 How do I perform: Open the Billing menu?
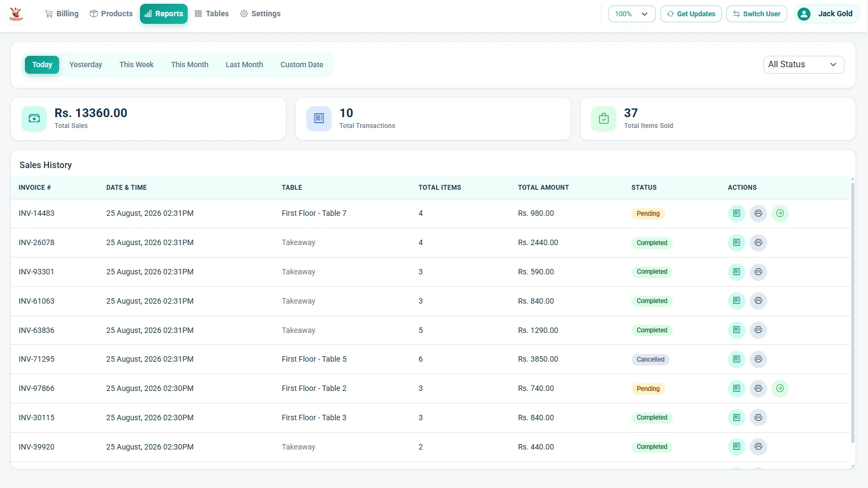[62, 14]
